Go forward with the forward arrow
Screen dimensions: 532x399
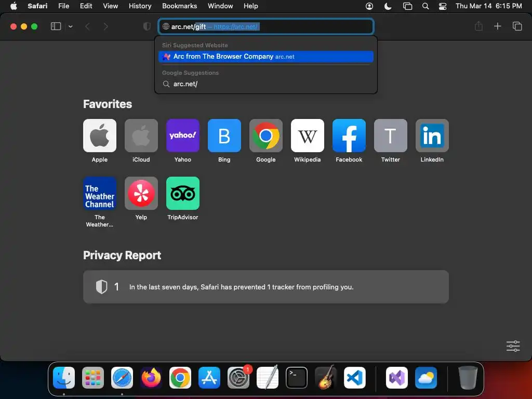[x=105, y=26]
